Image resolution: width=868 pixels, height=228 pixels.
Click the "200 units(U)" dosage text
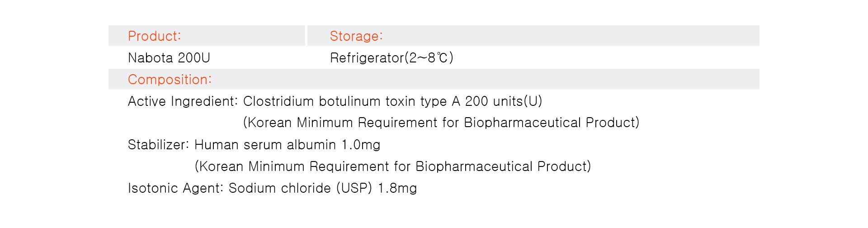click(503, 101)
